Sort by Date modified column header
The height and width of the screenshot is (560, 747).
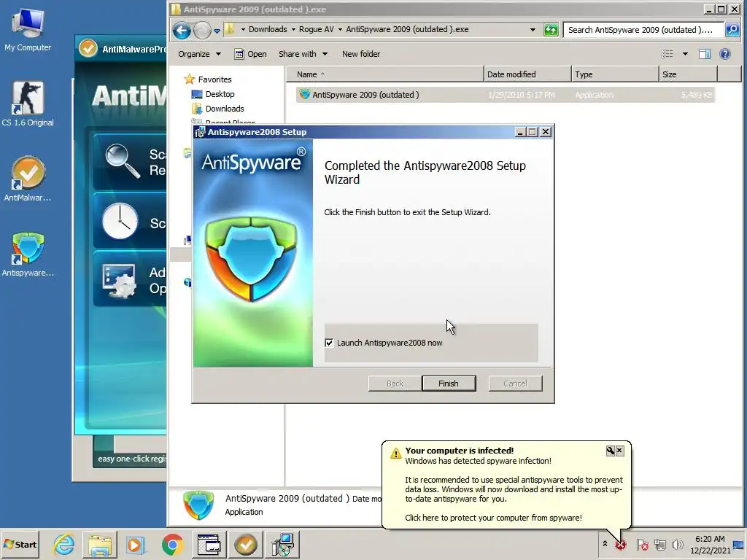point(527,74)
